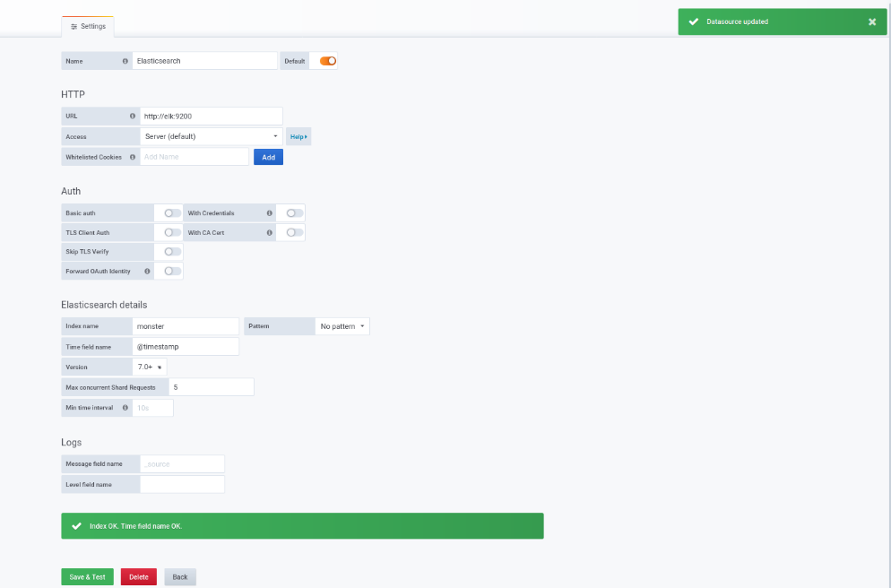Open the Access Server (default) dropdown

point(212,136)
